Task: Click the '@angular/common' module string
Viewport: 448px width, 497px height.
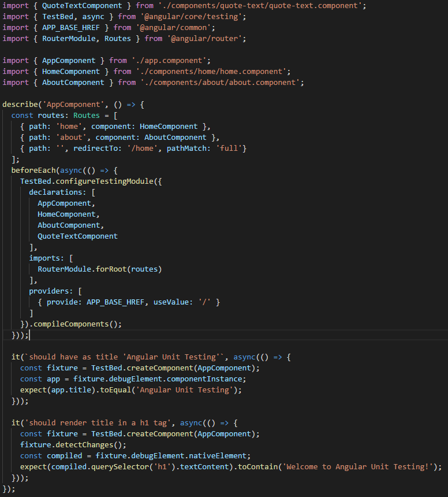Action: (173, 28)
